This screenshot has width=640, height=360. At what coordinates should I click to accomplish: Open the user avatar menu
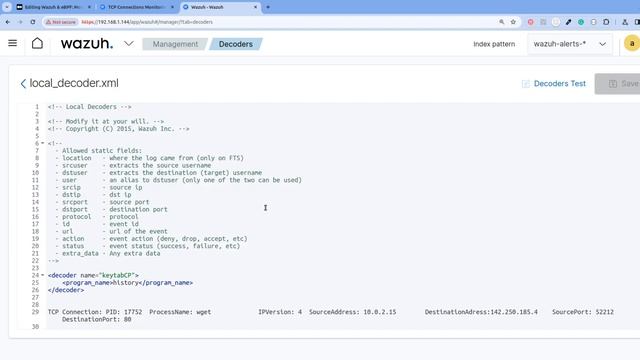tap(632, 43)
